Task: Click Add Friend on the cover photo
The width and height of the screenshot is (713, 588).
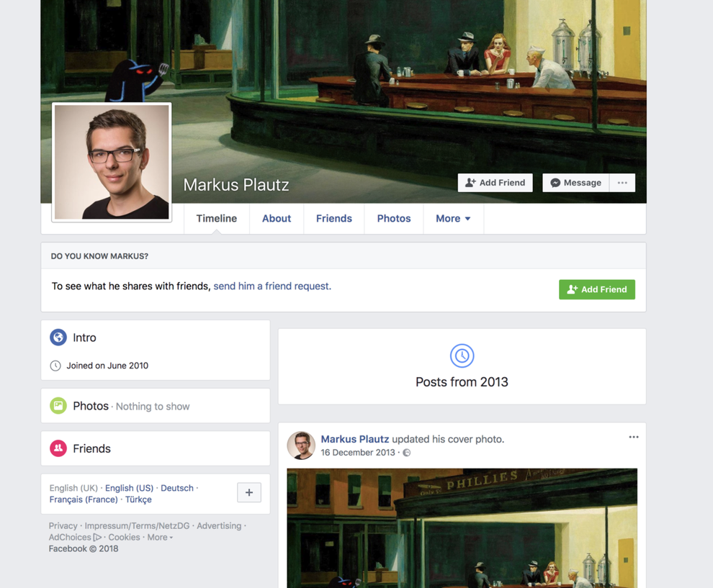Action: pos(495,183)
